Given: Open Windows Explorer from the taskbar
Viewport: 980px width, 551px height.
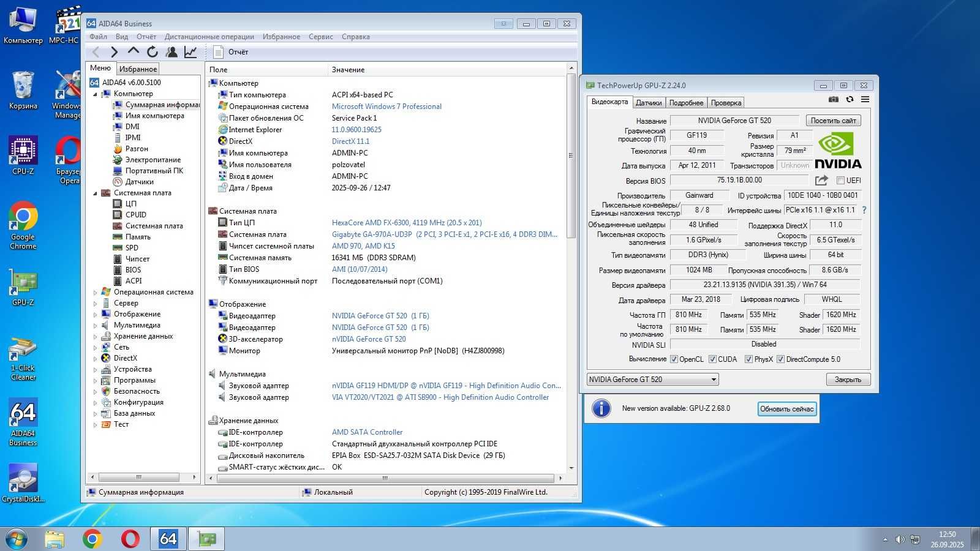Looking at the screenshot, I should click(x=55, y=539).
